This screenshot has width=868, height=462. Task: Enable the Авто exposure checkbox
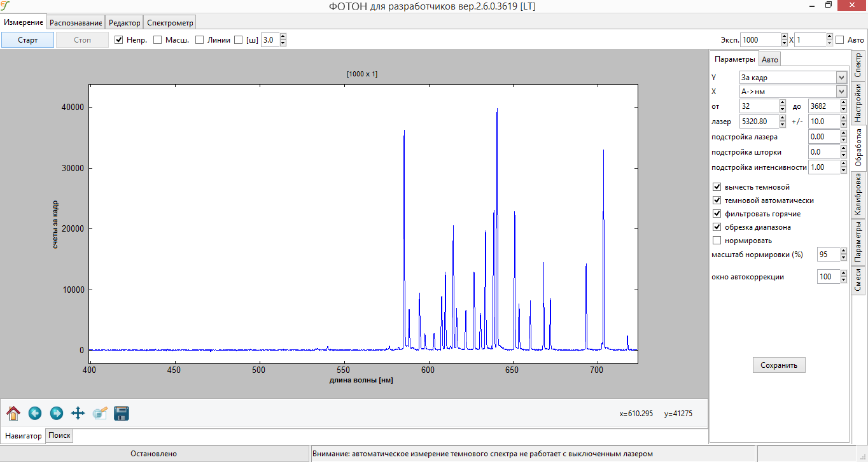coord(840,40)
